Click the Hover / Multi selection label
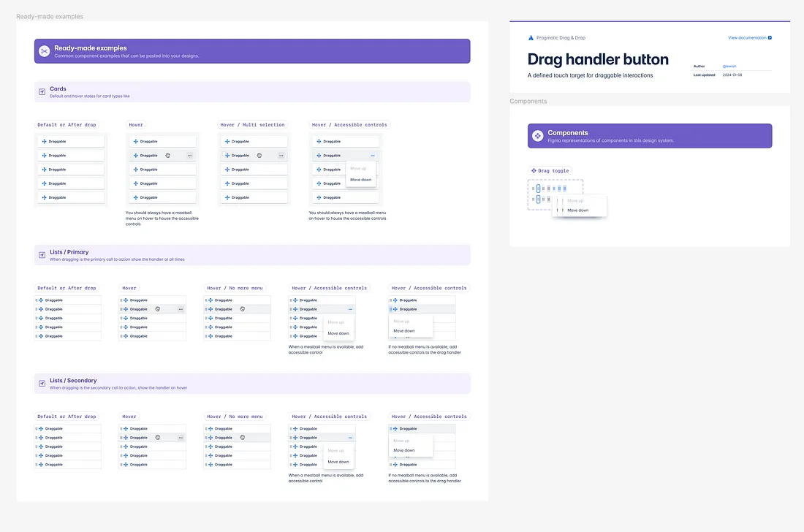This screenshot has width=804, height=532. (x=252, y=125)
